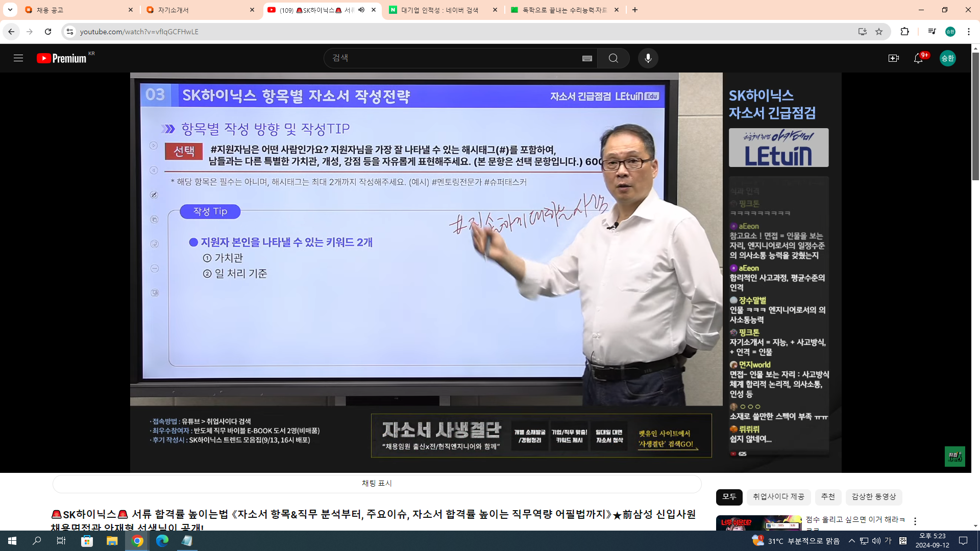Click the install app icon in address bar

[x=862, y=32]
